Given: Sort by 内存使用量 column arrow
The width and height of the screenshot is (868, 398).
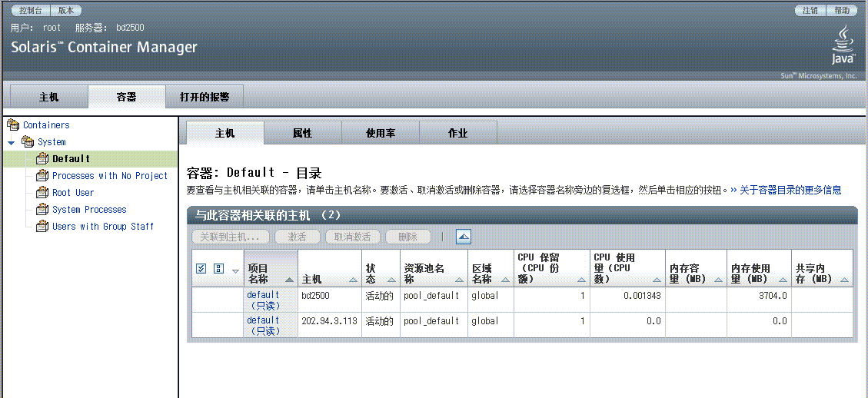Looking at the screenshot, I should coord(783,280).
